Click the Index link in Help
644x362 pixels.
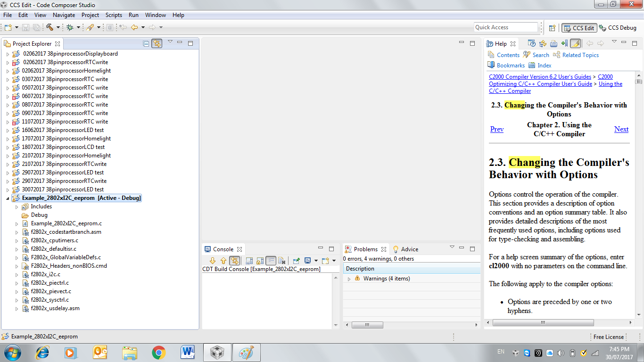(x=545, y=66)
